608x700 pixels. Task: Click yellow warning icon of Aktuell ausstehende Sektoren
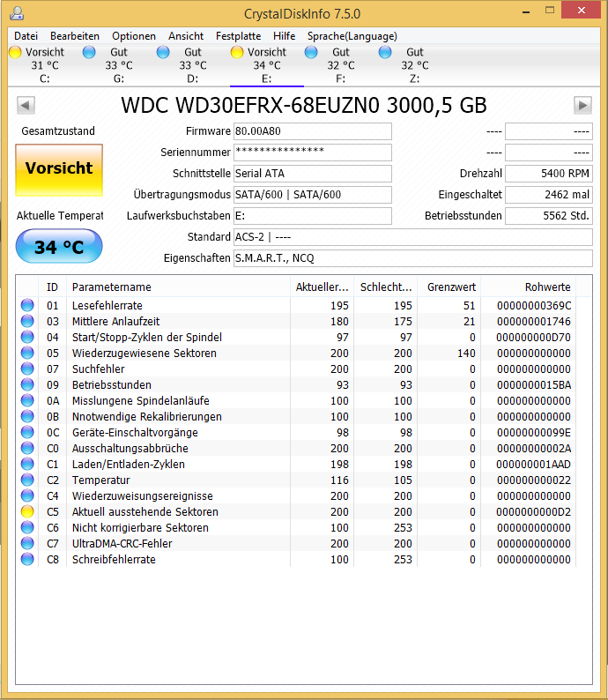tap(27, 511)
